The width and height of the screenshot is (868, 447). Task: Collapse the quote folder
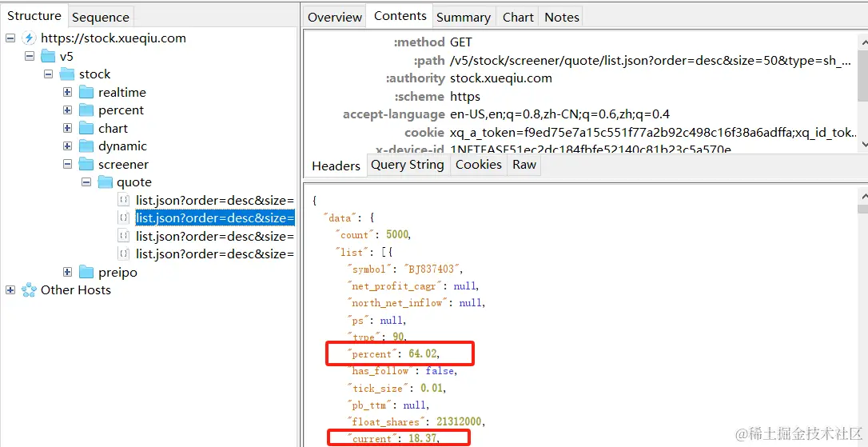coord(86,182)
